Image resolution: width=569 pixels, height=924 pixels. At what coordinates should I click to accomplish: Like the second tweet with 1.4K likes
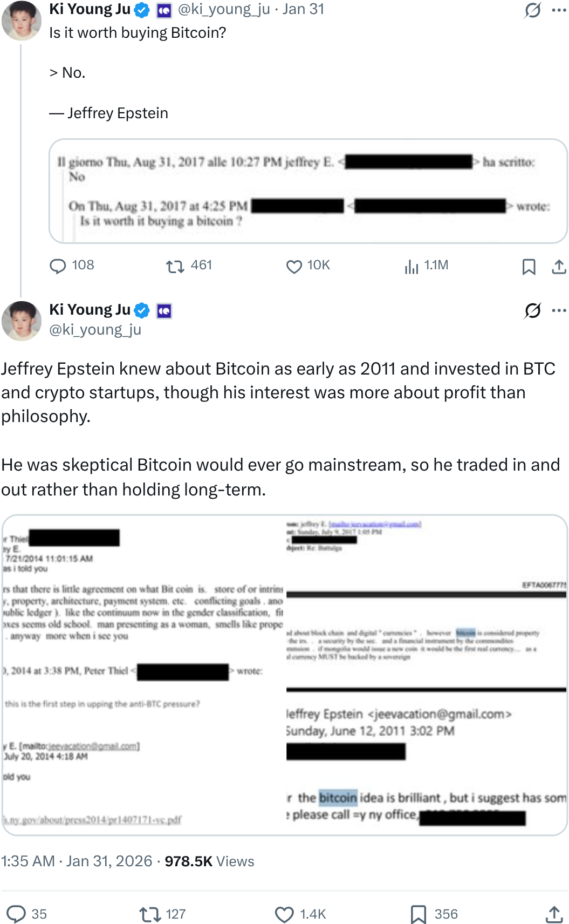(x=284, y=914)
